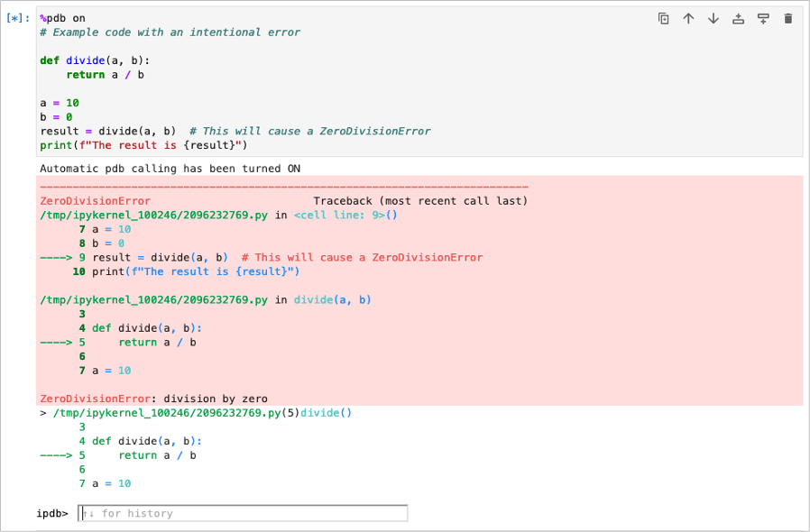Screen dimensions: 810x532
Task: Click the red 'ZeroDivisionError' traceback heading
Action: pos(96,200)
